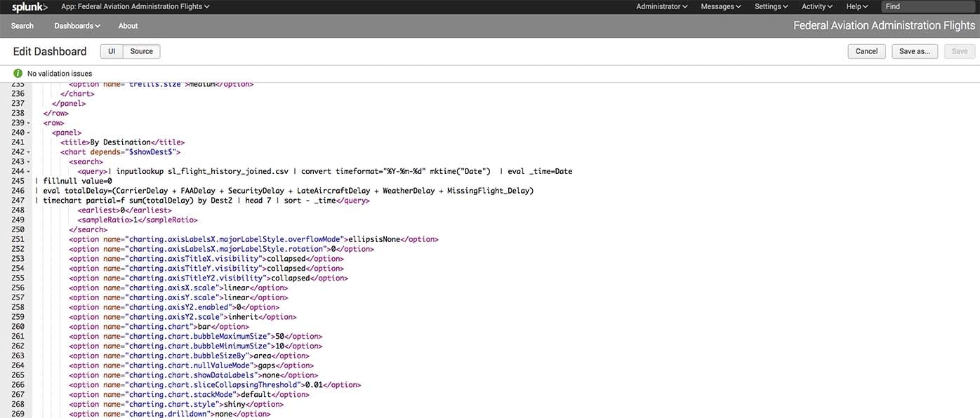Click the showDataLabels none option line
The image size is (980, 418).
[193, 375]
